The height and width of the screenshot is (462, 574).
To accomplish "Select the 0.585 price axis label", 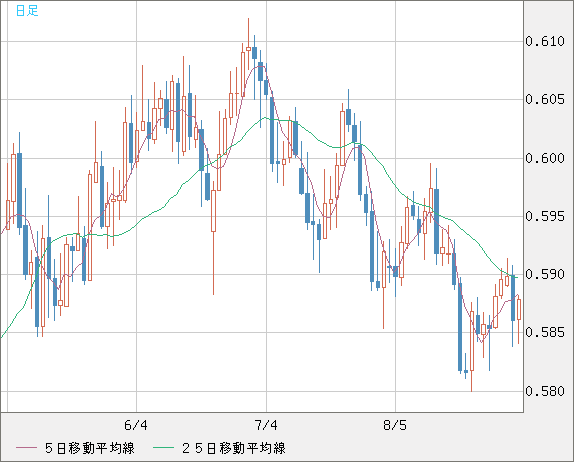I will (x=545, y=332).
